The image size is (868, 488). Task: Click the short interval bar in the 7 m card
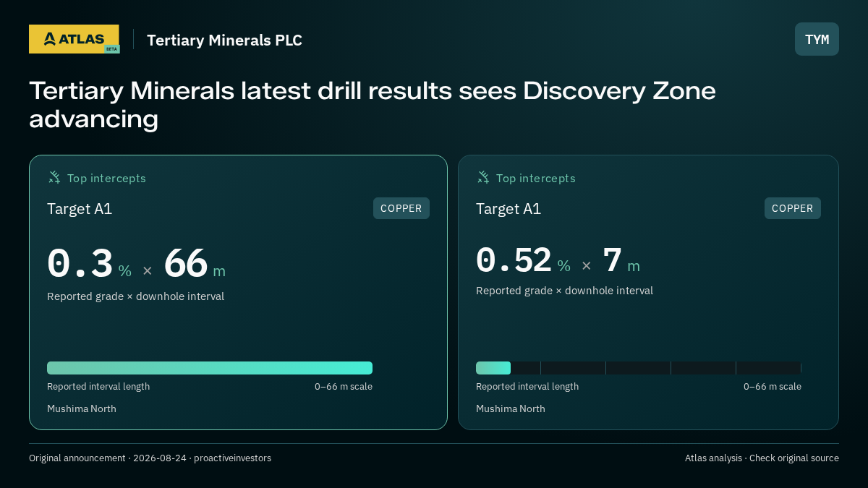click(493, 368)
